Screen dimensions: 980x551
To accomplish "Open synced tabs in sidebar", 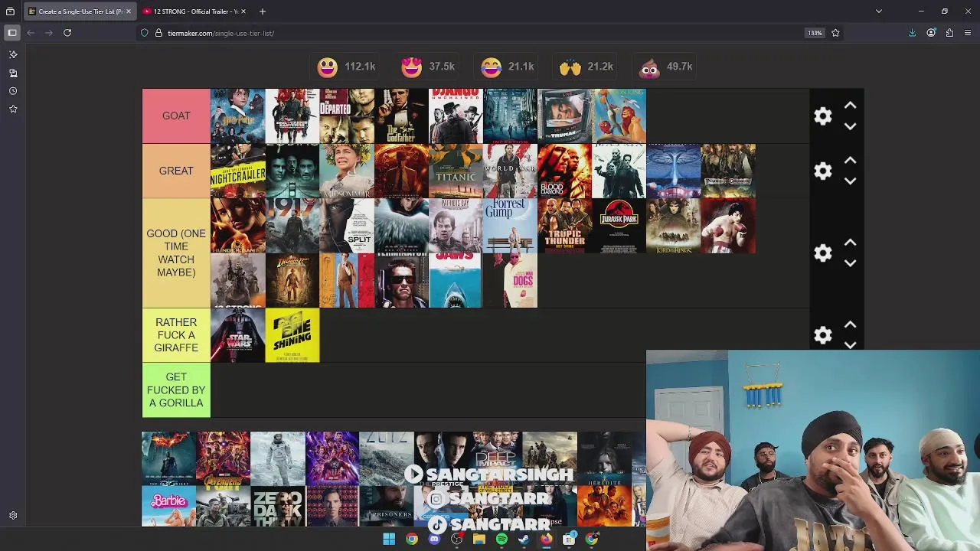I will coord(13,73).
